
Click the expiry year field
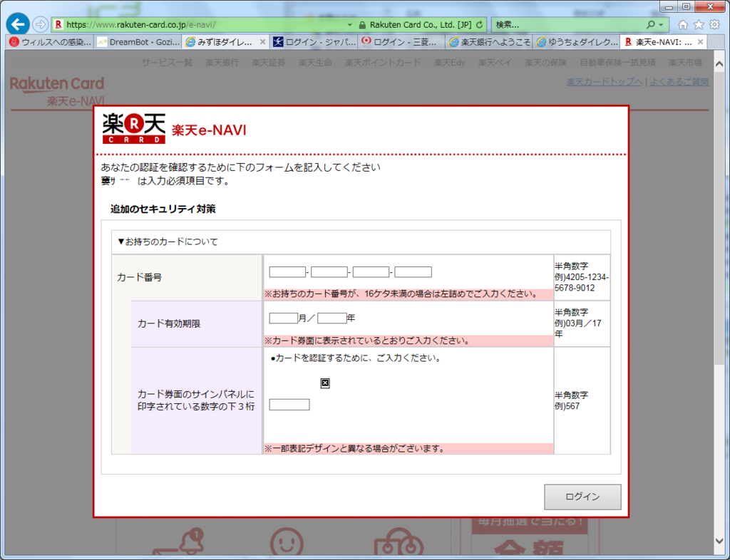(332, 318)
